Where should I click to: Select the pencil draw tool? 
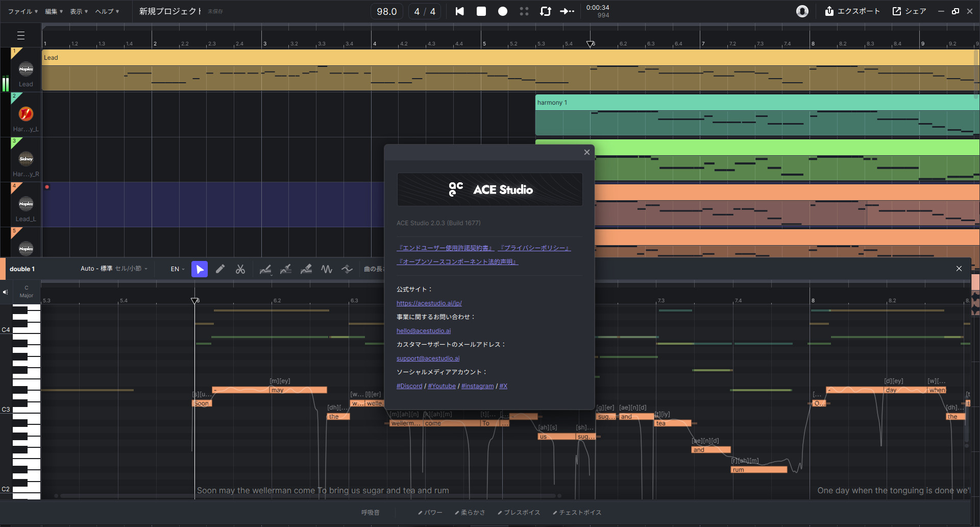point(220,269)
